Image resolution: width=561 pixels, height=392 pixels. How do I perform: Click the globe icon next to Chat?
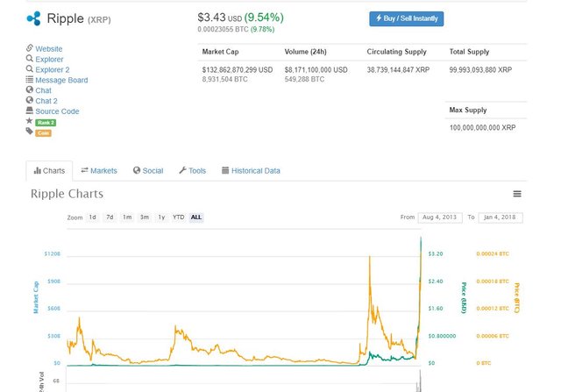[x=30, y=90]
